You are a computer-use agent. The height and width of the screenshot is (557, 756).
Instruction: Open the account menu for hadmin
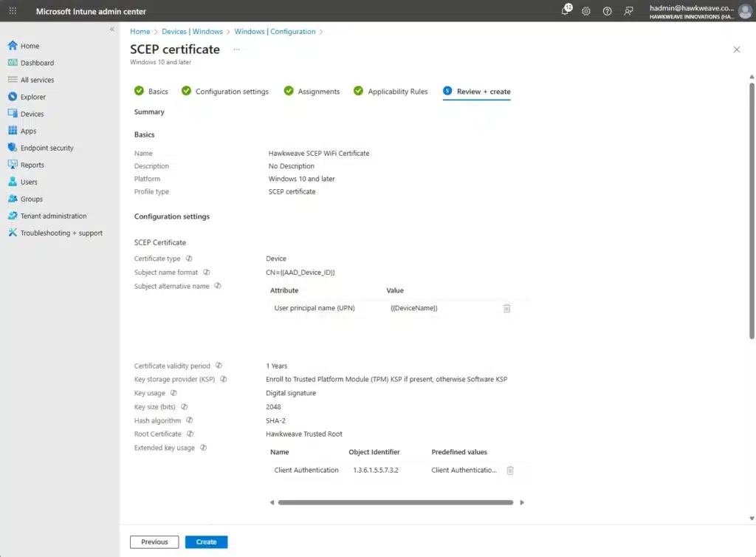coord(744,11)
